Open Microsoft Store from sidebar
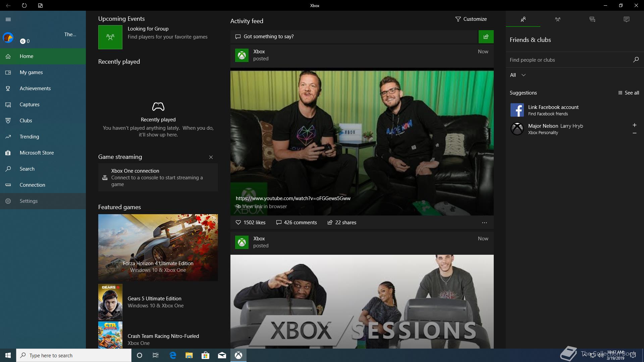This screenshot has width=644, height=362. pyautogui.click(x=37, y=153)
